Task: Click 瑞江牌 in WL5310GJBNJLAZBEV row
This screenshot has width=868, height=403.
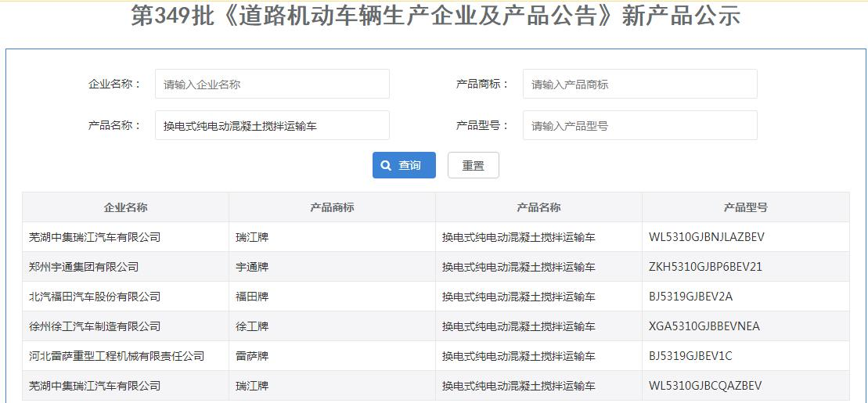Action: point(252,237)
